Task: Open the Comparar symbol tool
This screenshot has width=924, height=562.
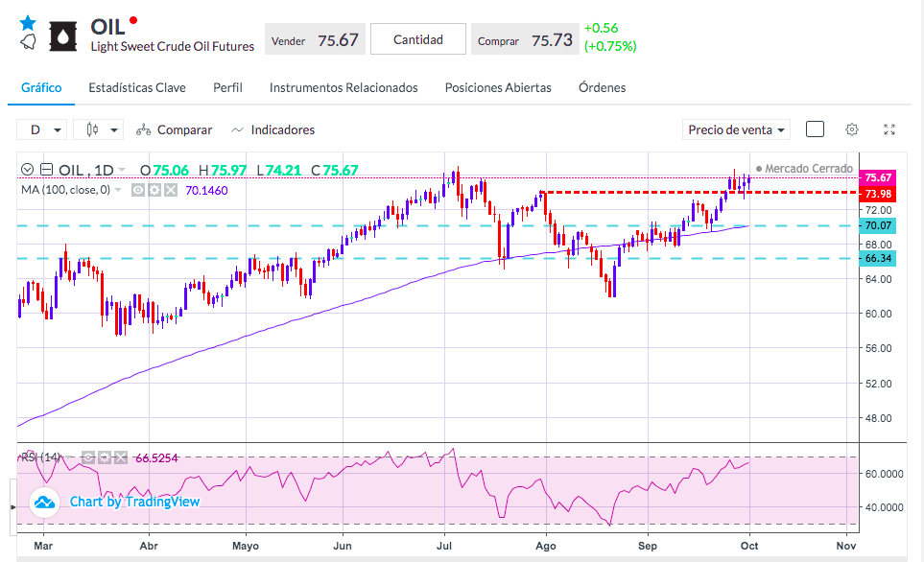Action: (x=175, y=129)
